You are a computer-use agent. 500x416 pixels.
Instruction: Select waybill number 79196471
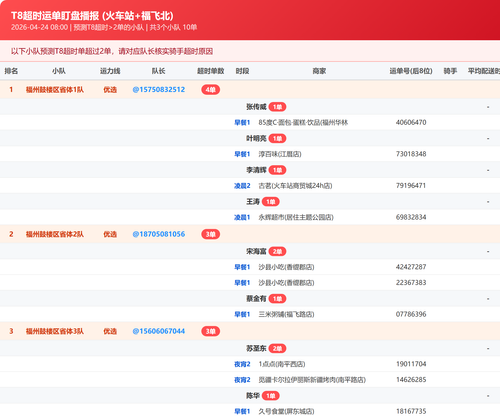tap(411, 186)
